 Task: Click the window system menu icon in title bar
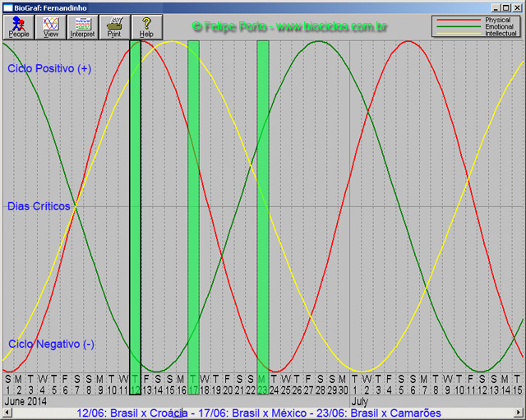[x=7, y=7]
